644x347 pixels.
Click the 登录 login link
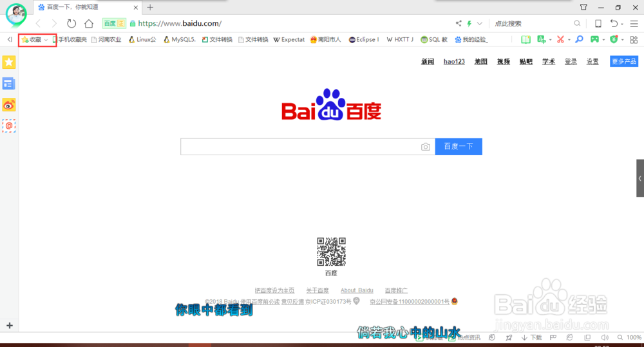click(x=571, y=62)
